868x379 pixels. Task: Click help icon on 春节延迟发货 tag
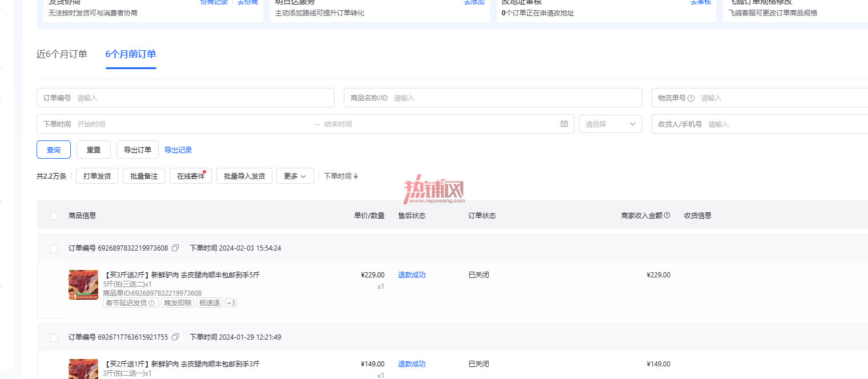[x=151, y=303]
